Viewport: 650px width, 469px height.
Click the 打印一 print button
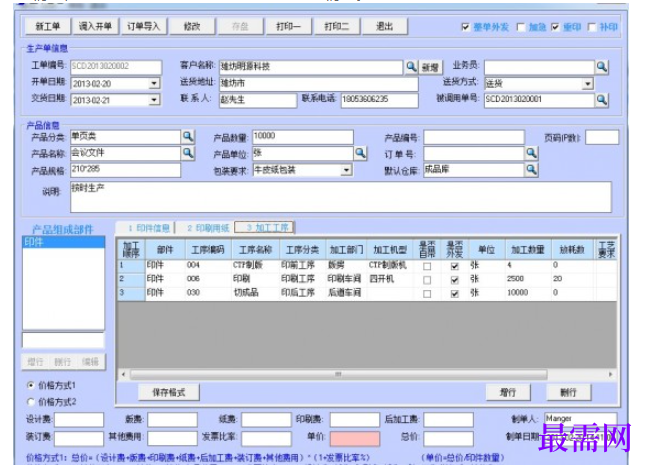pyautogui.click(x=289, y=27)
